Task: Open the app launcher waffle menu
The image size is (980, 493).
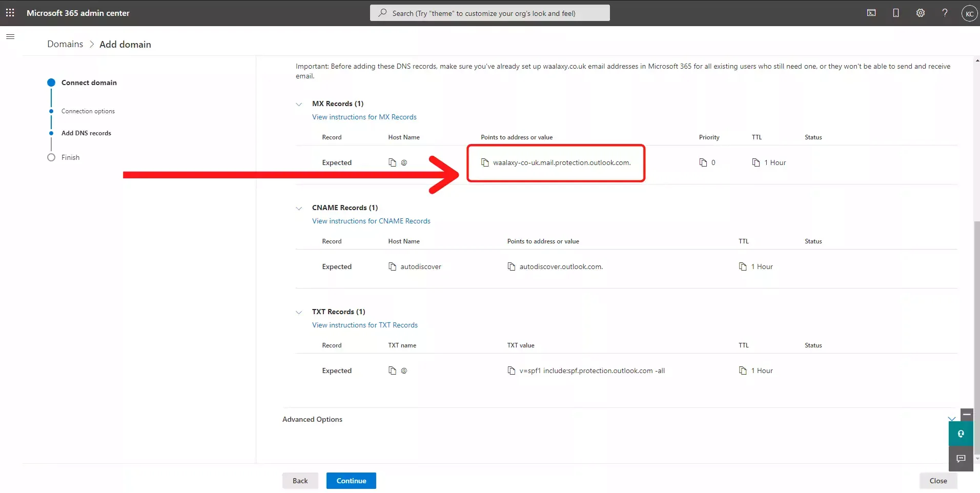Action: 10,13
